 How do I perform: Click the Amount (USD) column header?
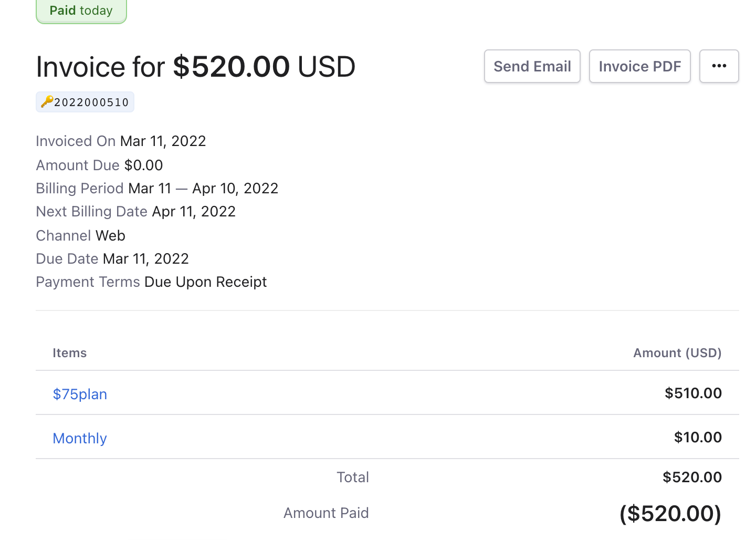tap(677, 352)
